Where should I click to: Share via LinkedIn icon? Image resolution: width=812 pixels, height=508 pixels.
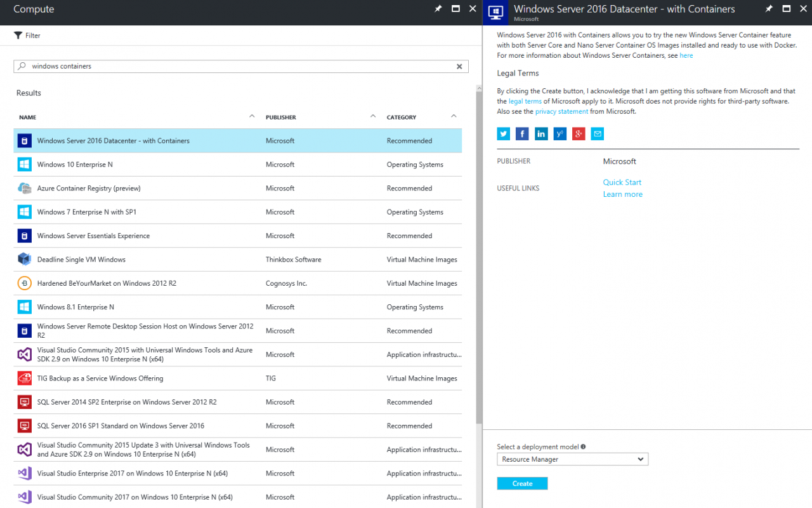coord(541,133)
